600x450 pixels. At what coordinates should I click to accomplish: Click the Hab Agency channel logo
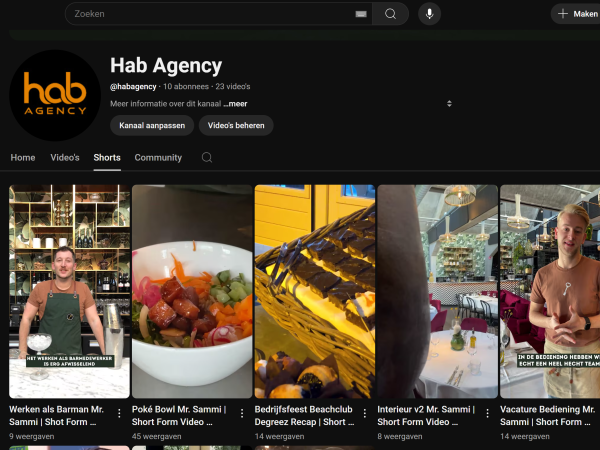tap(55, 95)
